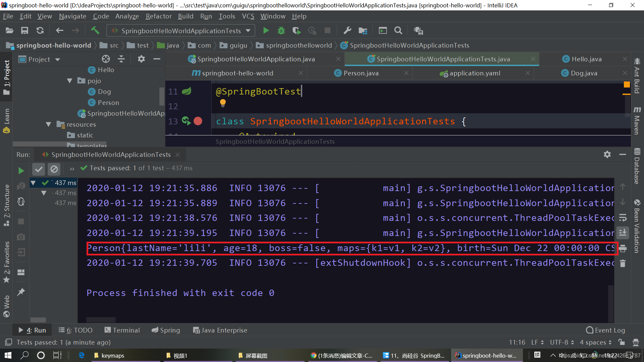Viewport: 644px width, 362px height.
Task: Click the orange inspection status indicator in the editor
Action: [x=626, y=84]
